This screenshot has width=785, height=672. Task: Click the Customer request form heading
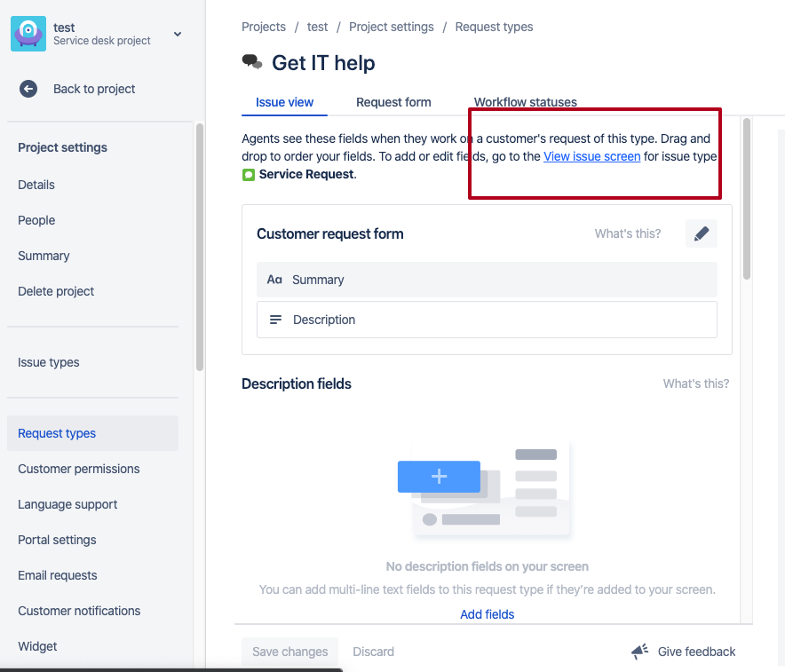[330, 233]
